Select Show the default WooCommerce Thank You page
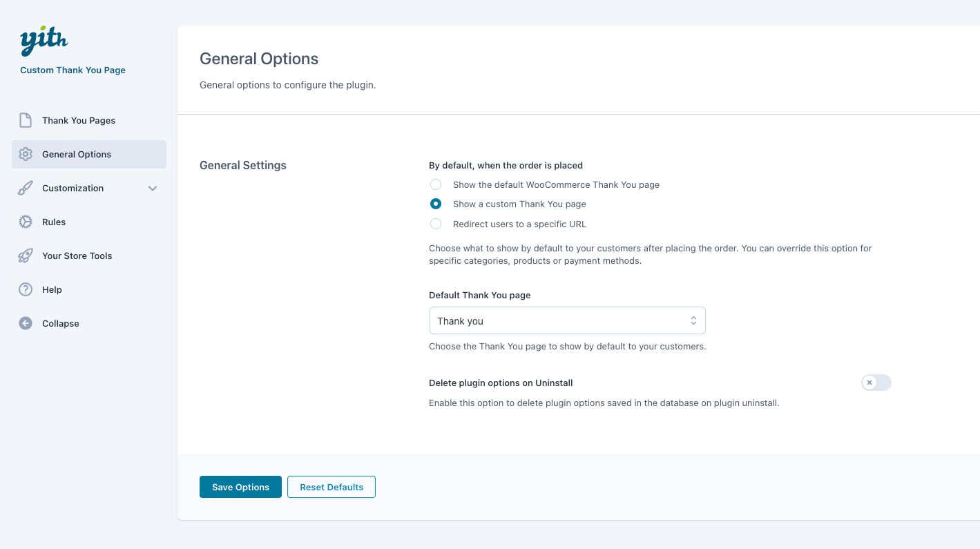This screenshot has width=980, height=549. [436, 184]
